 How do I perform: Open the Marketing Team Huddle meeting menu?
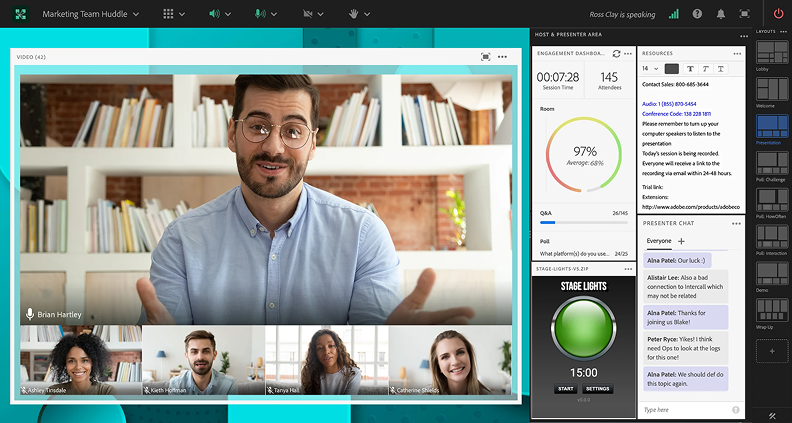[x=90, y=14]
